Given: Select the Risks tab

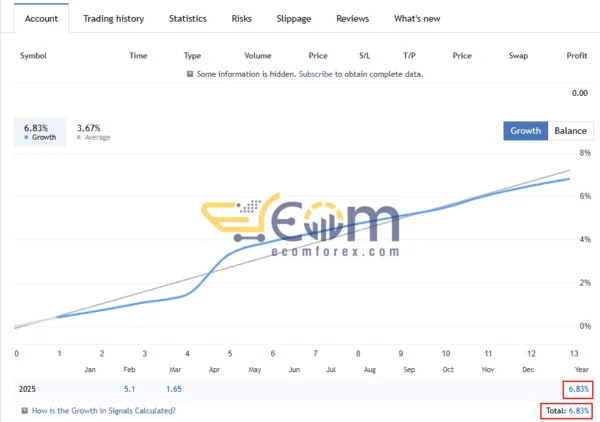Looking at the screenshot, I should click(x=241, y=18).
